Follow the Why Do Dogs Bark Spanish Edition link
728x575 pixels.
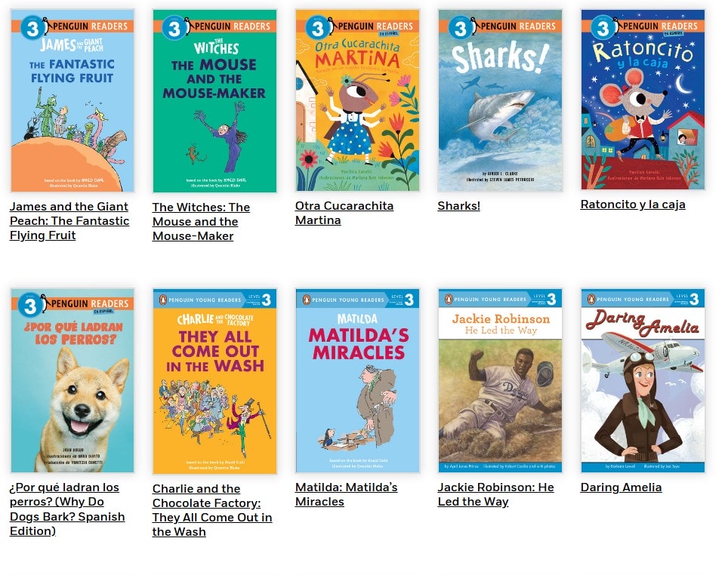67,509
